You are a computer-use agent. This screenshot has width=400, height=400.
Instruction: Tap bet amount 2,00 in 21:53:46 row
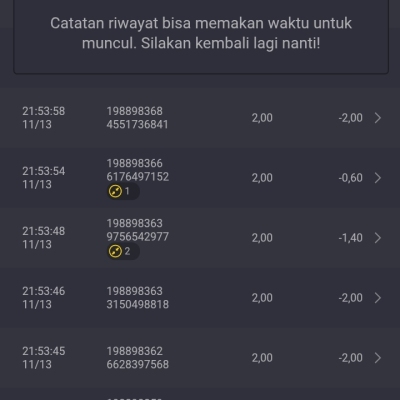click(x=262, y=298)
